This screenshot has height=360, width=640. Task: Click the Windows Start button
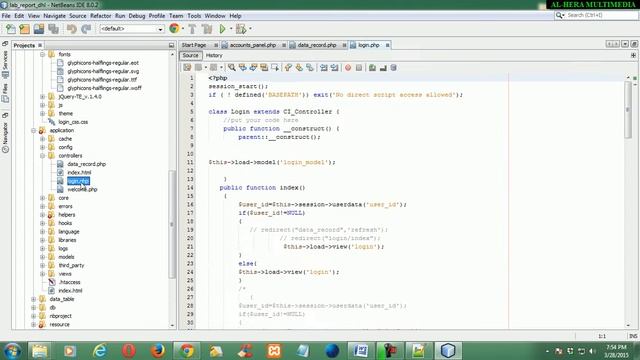pos(12,351)
